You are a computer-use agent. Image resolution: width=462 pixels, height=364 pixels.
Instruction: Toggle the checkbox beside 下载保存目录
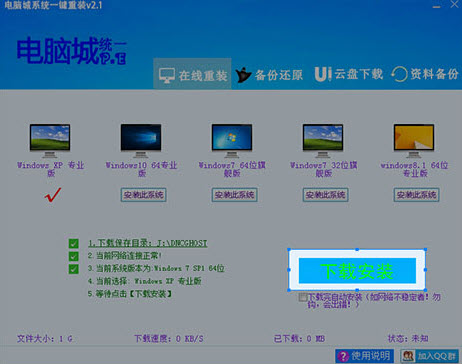[74, 243]
